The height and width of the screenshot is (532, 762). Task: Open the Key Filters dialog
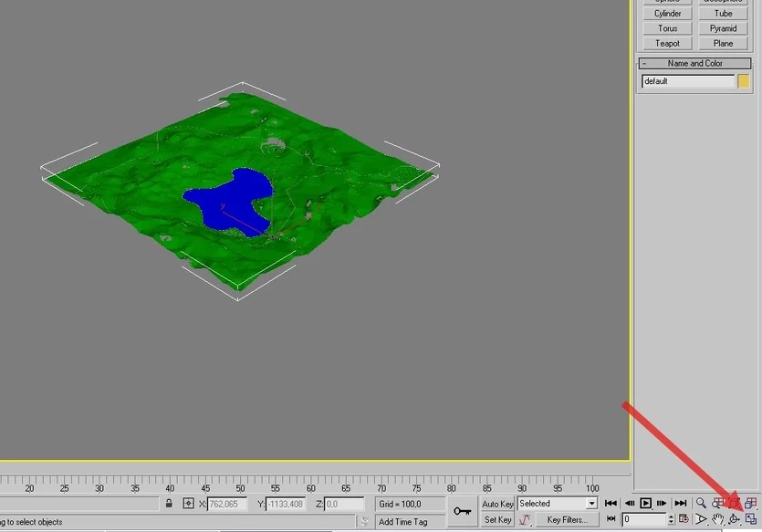tap(567, 519)
